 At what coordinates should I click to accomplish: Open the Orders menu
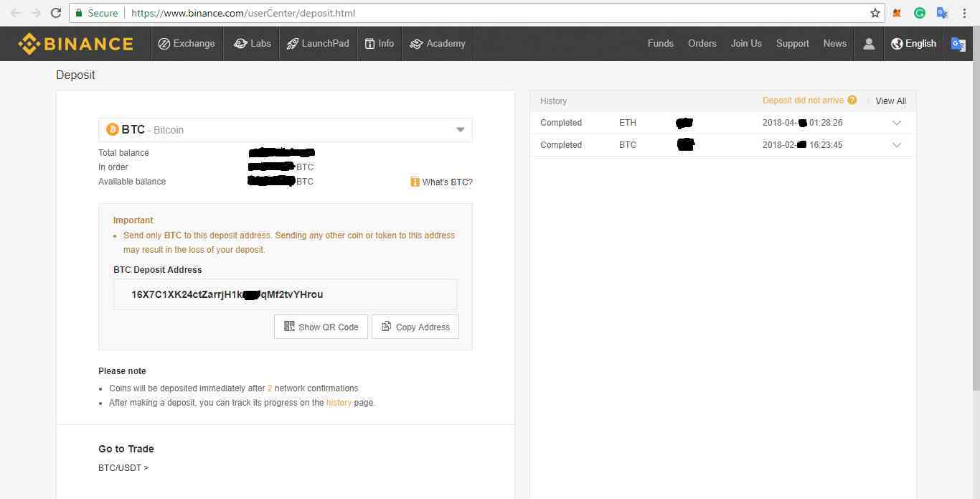(702, 44)
